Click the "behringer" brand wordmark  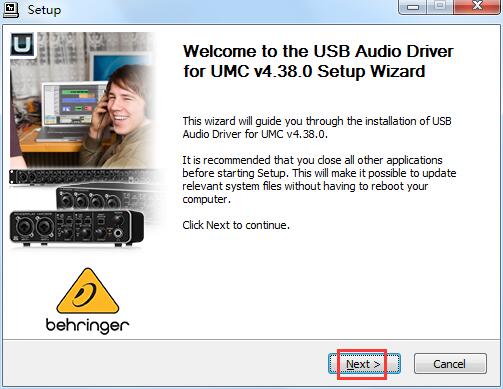(x=88, y=326)
